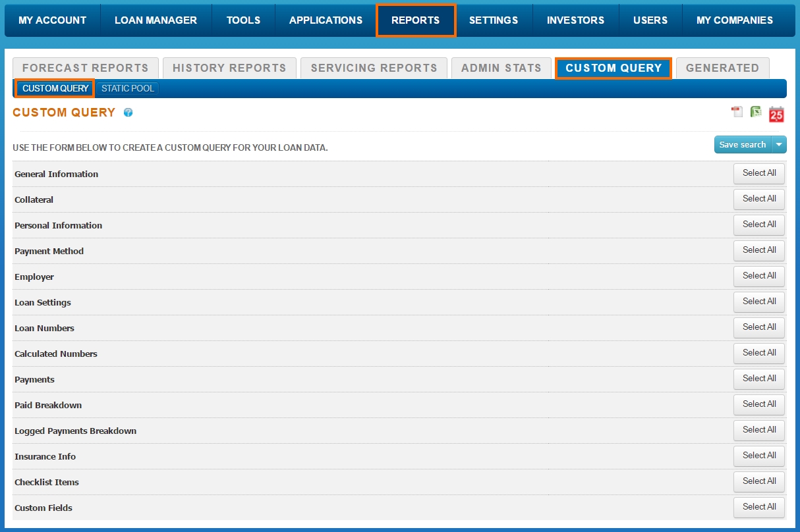Viewport: 800px width, 532px height.
Task: Click the Save search button
Action: click(x=743, y=145)
